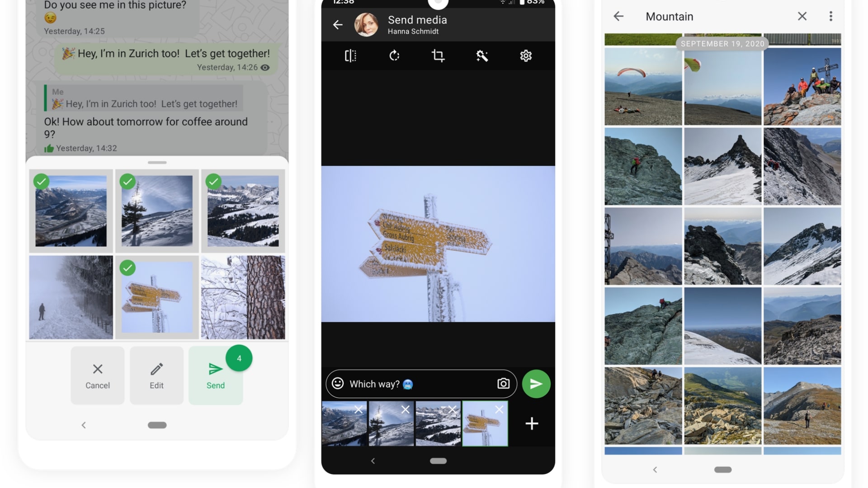The image size is (868, 488).
Task: Open the pointed snowy peak photo
Action: 723,166
